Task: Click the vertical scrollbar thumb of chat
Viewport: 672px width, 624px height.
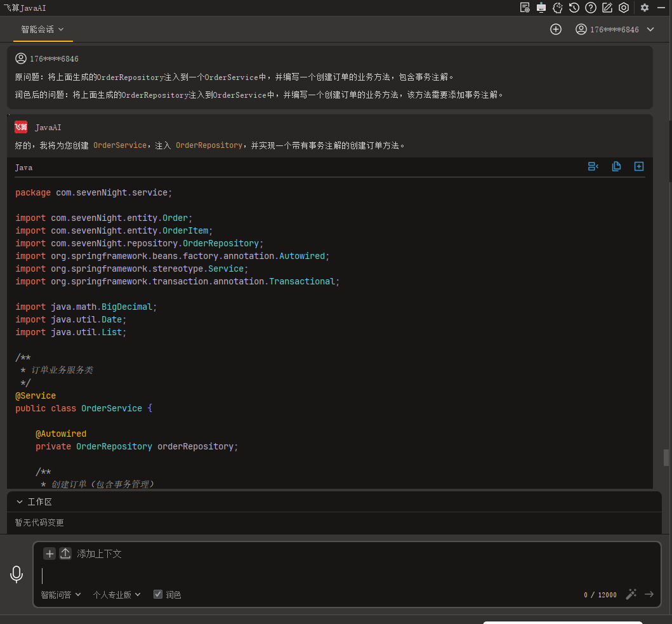Action: pyautogui.click(x=666, y=457)
